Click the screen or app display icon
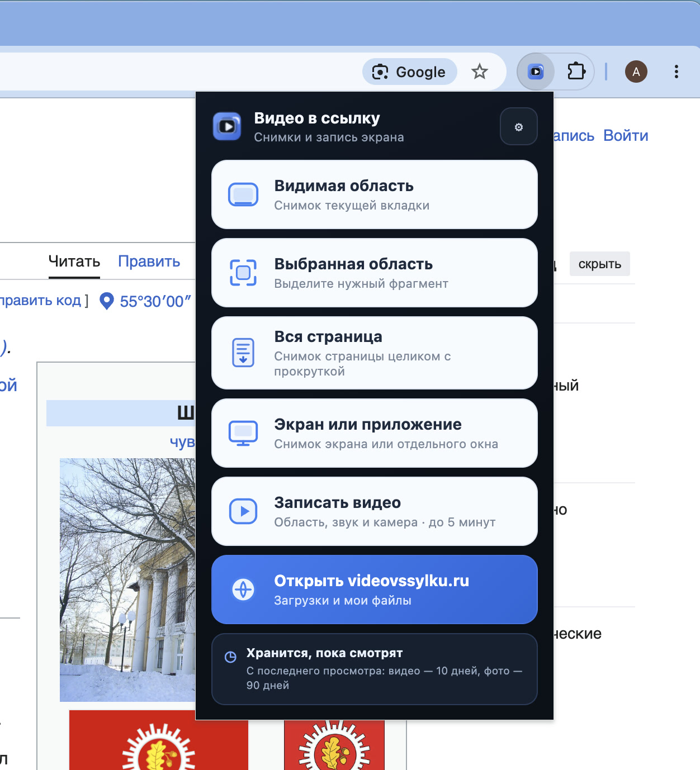Screen dimensions: 700x770 243,433
